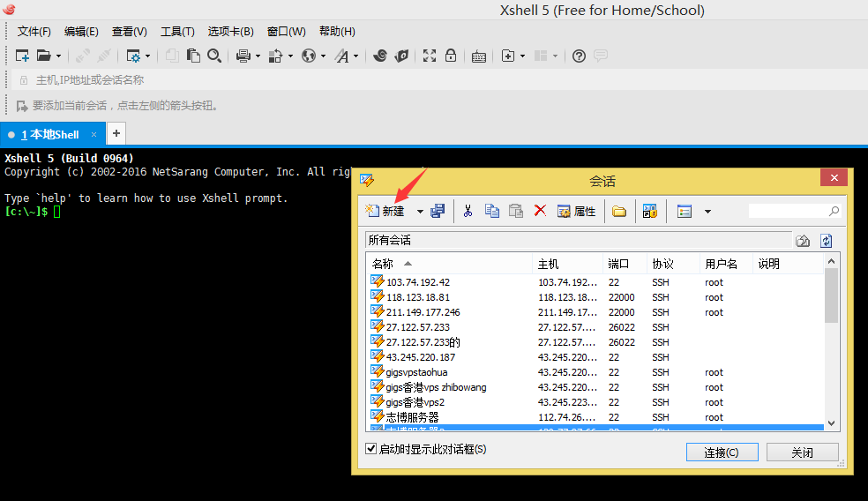Open help question mark icon in toolbar
Viewport: 868px width, 501px height.
click(x=579, y=56)
